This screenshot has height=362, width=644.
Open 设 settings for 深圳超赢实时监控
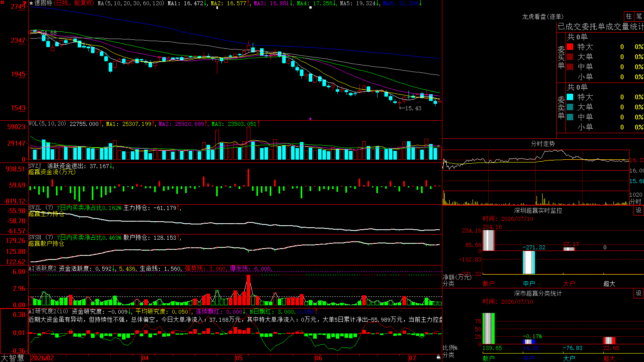pyautogui.click(x=639, y=210)
